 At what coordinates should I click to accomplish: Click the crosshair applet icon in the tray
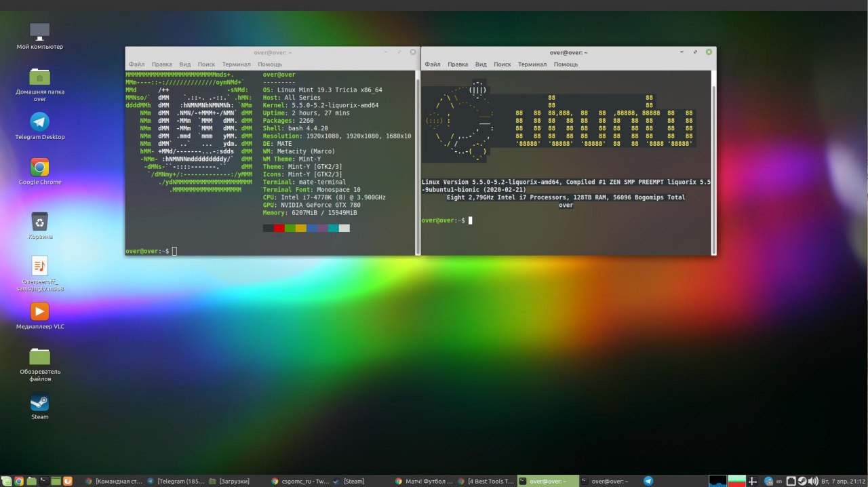752,481
